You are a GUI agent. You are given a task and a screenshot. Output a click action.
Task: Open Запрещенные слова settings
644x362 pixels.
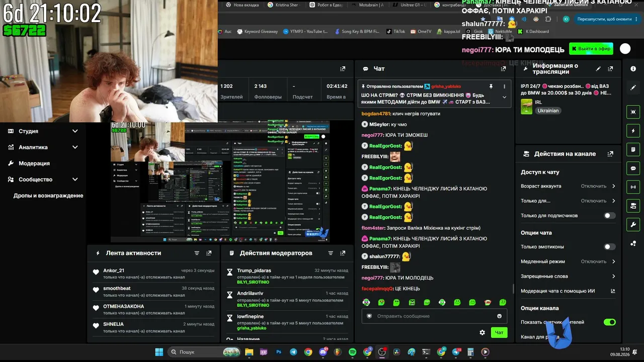pos(568,276)
